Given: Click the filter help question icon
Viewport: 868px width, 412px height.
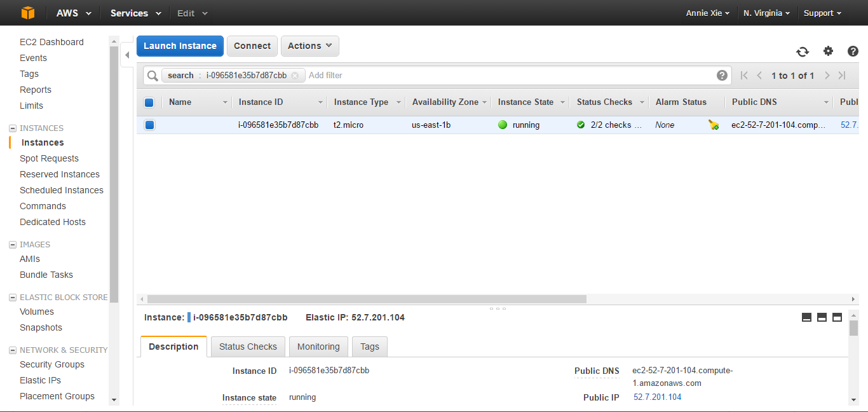Looking at the screenshot, I should tap(722, 75).
